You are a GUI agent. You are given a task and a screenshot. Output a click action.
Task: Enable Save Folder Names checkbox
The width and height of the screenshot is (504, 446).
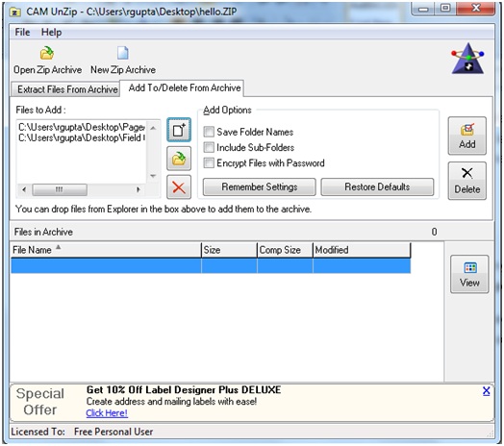[x=209, y=132]
